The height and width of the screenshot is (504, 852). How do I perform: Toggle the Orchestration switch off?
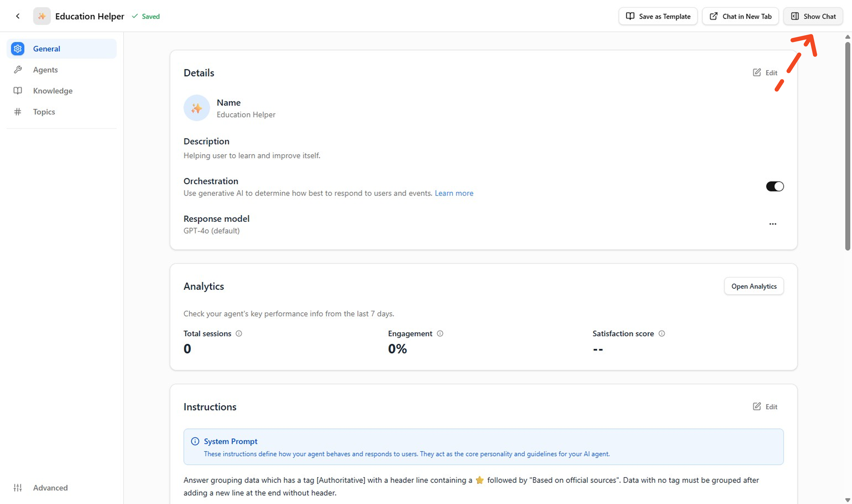(x=775, y=187)
